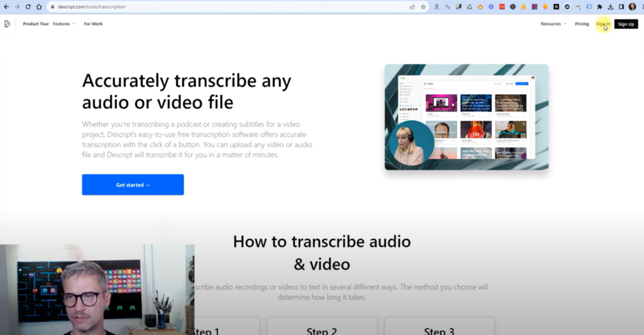Click the black Sign Up button
The width and height of the screenshot is (644, 335).
coord(626,25)
